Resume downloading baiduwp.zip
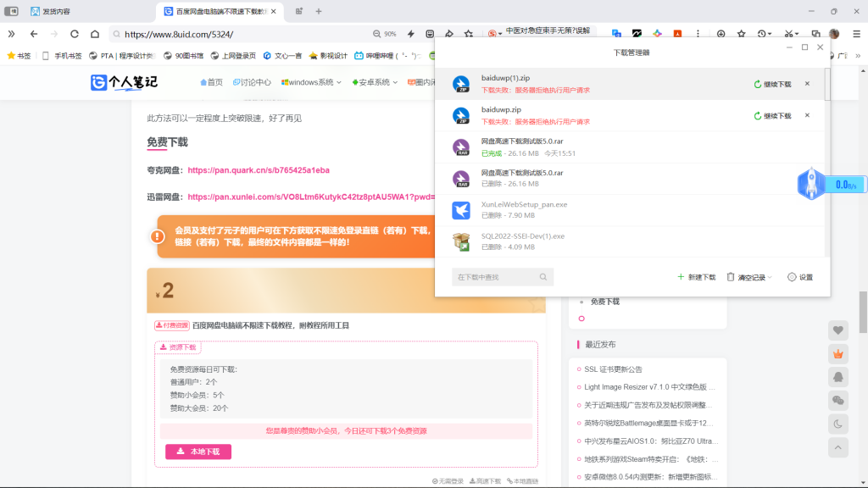The image size is (868, 488). (x=773, y=115)
